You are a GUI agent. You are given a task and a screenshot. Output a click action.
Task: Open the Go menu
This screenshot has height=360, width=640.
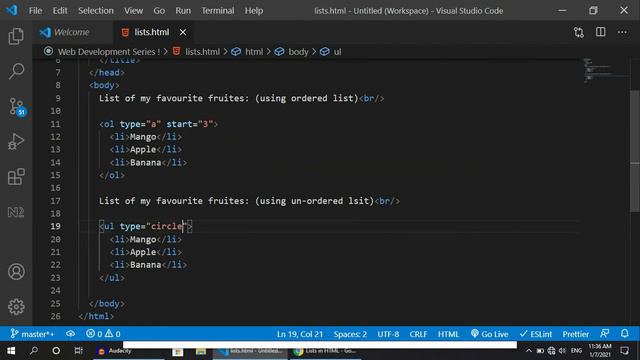click(159, 11)
